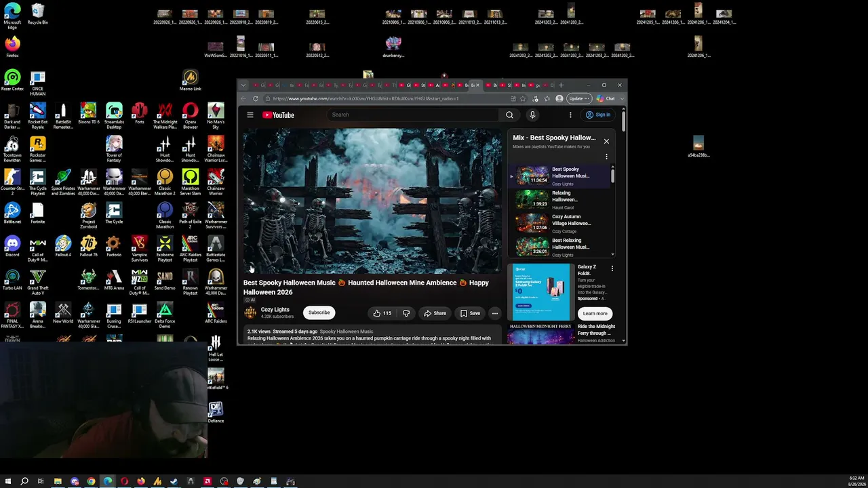Reload the page in Edge
This screenshot has width=868, height=488.
tap(256, 99)
